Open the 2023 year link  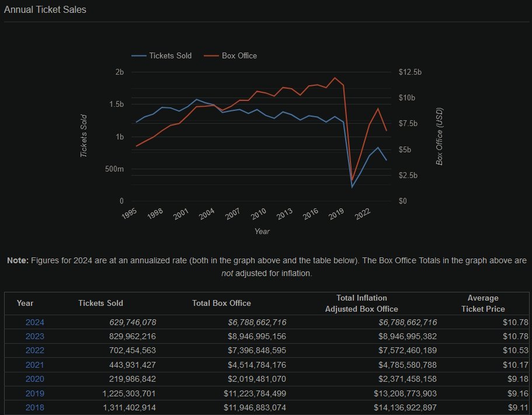[x=34, y=337]
